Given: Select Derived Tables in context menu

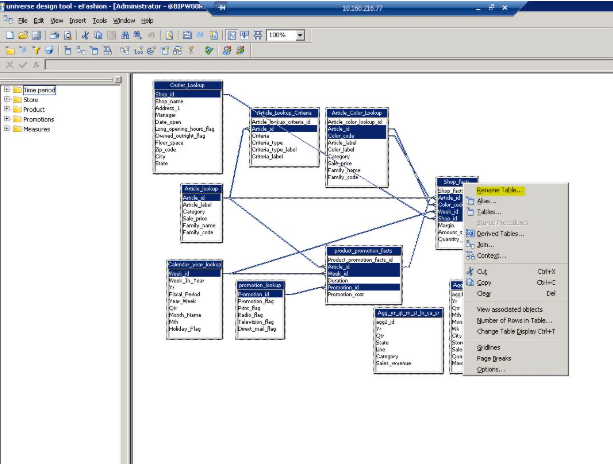Looking at the screenshot, I should coord(500,233).
